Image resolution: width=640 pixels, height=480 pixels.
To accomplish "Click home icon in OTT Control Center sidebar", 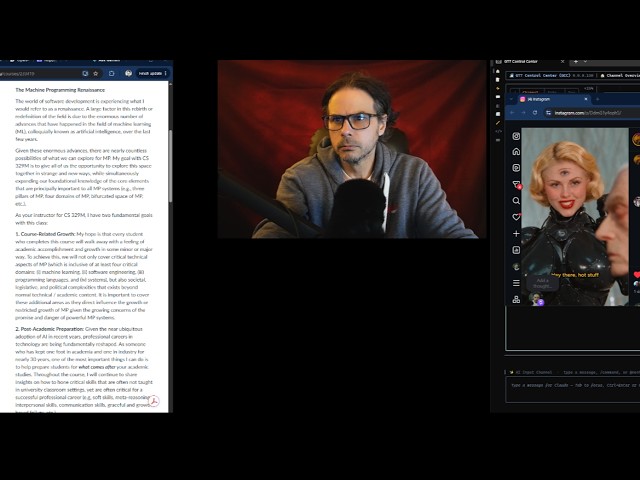I will 498,71.
